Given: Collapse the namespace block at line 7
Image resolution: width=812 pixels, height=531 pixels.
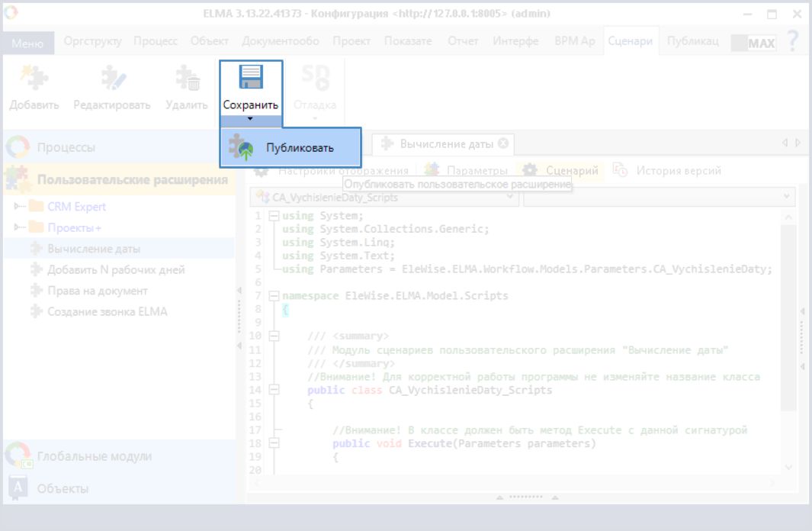Looking at the screenshot, I should tap(274, 296).
